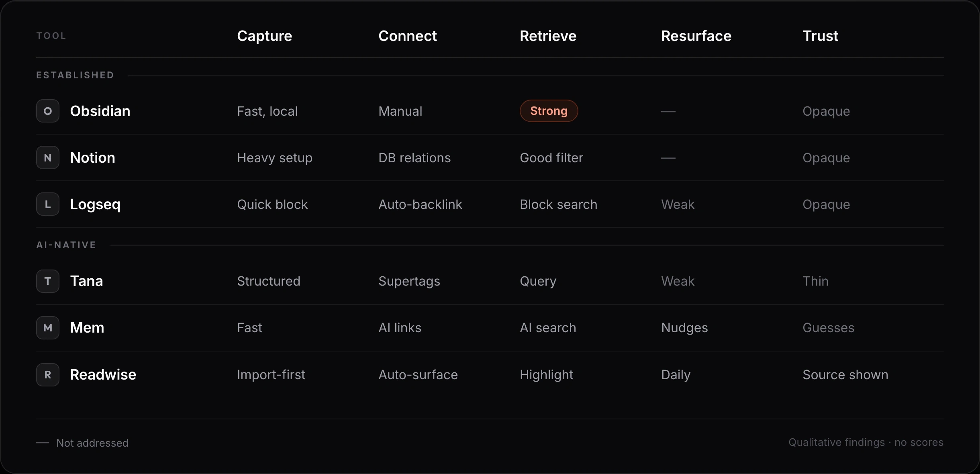Screen dimensions: 980x474
Task: Click the Connect column header
Action: click(x=408, y=36)
